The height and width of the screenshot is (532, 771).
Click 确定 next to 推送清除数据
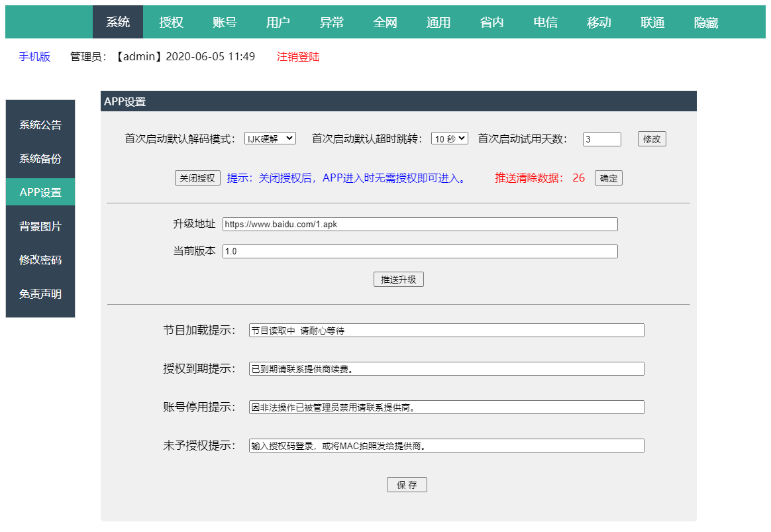click(x=608, y=178)
